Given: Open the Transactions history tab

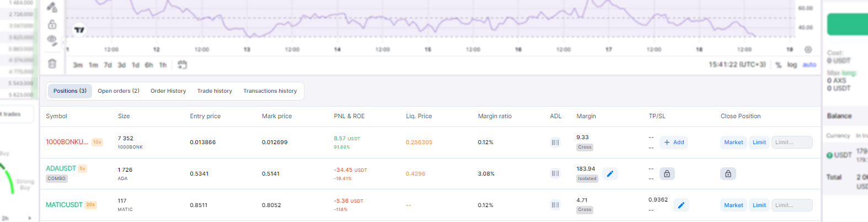Looking at the screenshot, I should click(x=270, y=91).
